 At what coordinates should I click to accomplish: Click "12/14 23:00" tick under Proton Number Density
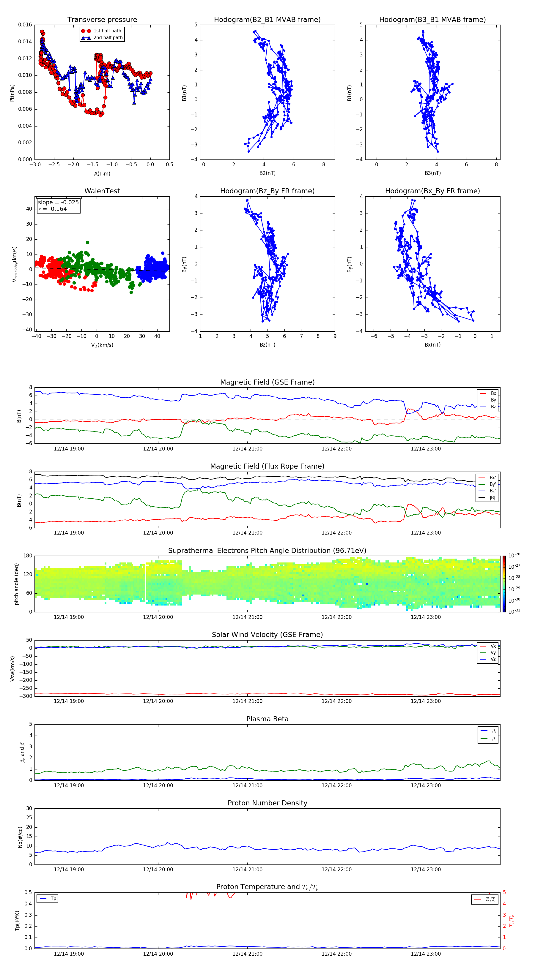pos(426,870)
